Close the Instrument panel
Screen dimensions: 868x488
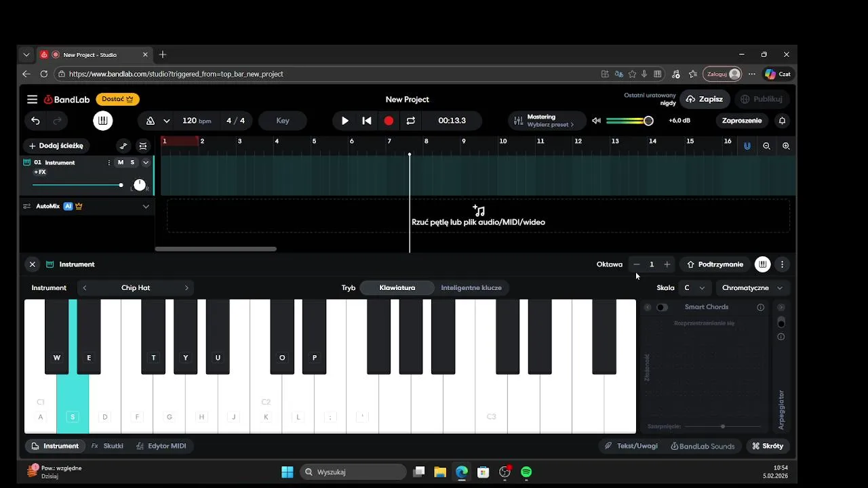coord(32,264)
